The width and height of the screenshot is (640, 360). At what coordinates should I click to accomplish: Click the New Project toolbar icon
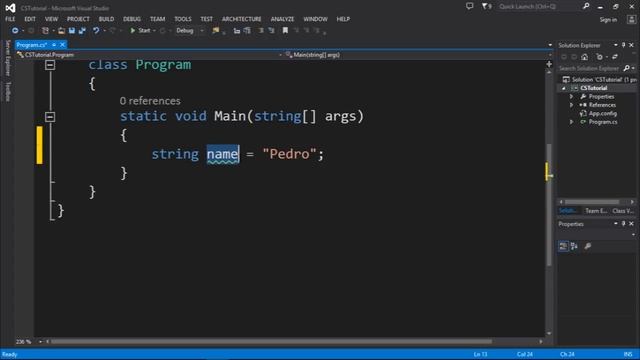(x=45, y=31)
